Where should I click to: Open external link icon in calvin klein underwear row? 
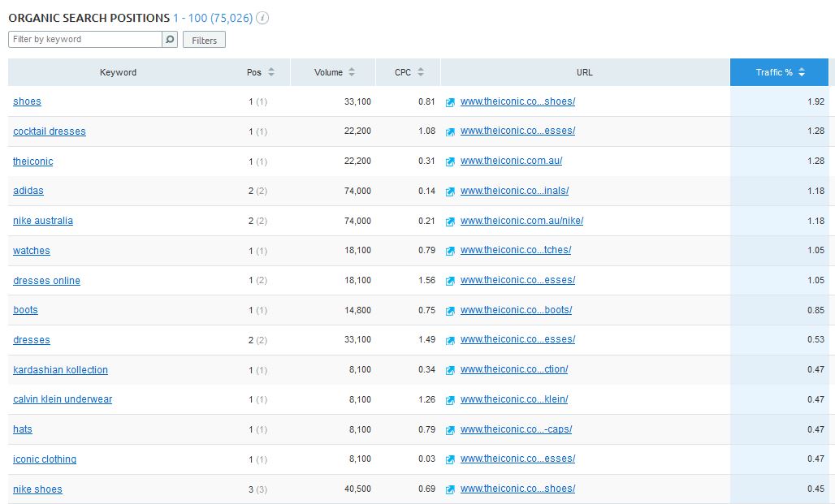[450, 400]
